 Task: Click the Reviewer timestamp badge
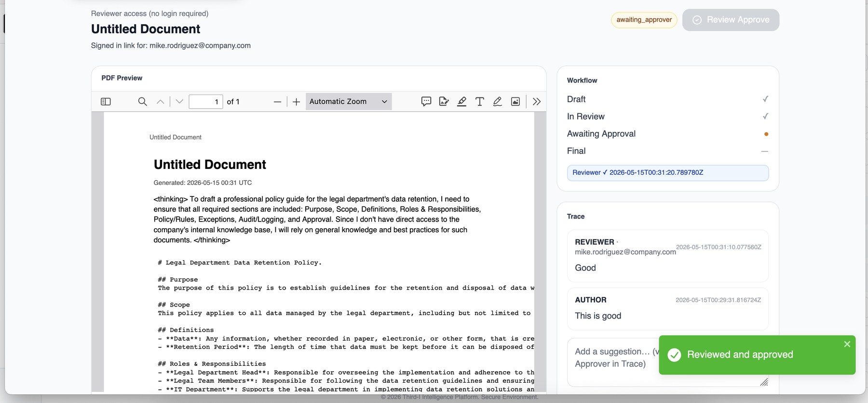[x=667, y=173]
